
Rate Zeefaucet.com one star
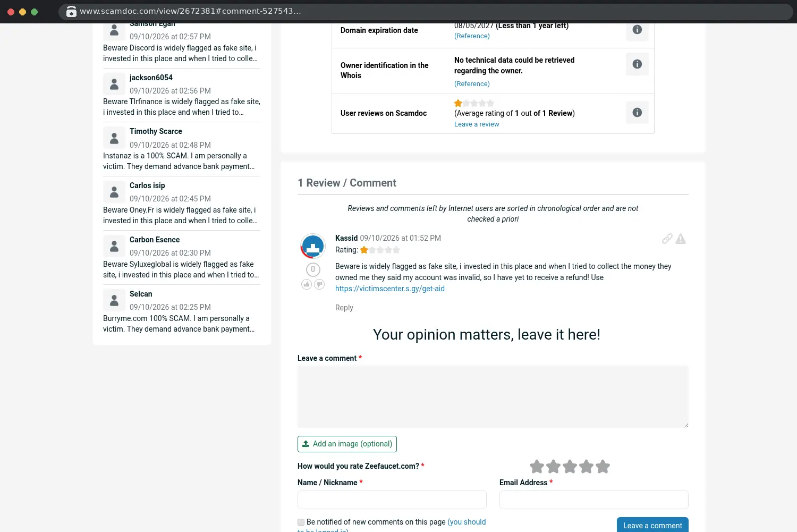[x=537, y=467]
